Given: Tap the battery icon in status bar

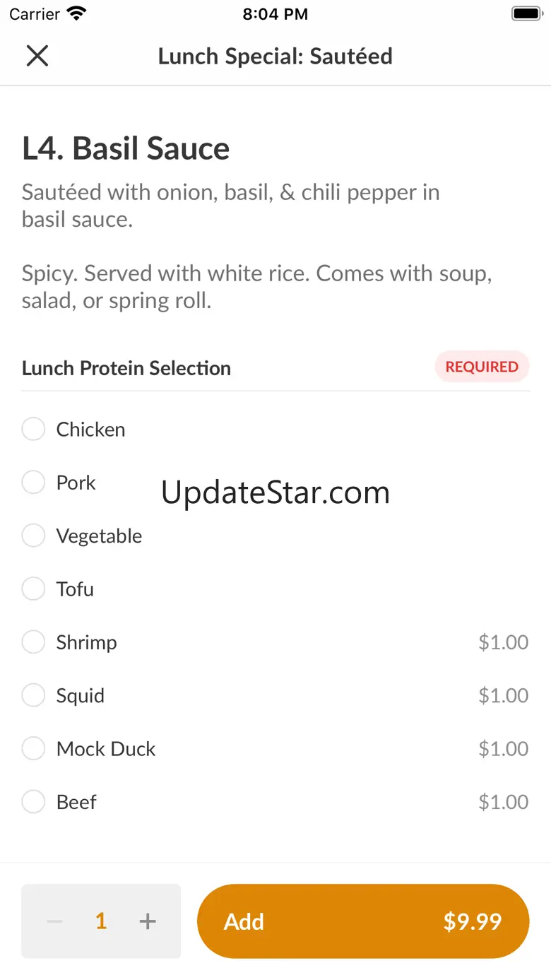Looking at the screenshot, I should (x=526, y=14).
